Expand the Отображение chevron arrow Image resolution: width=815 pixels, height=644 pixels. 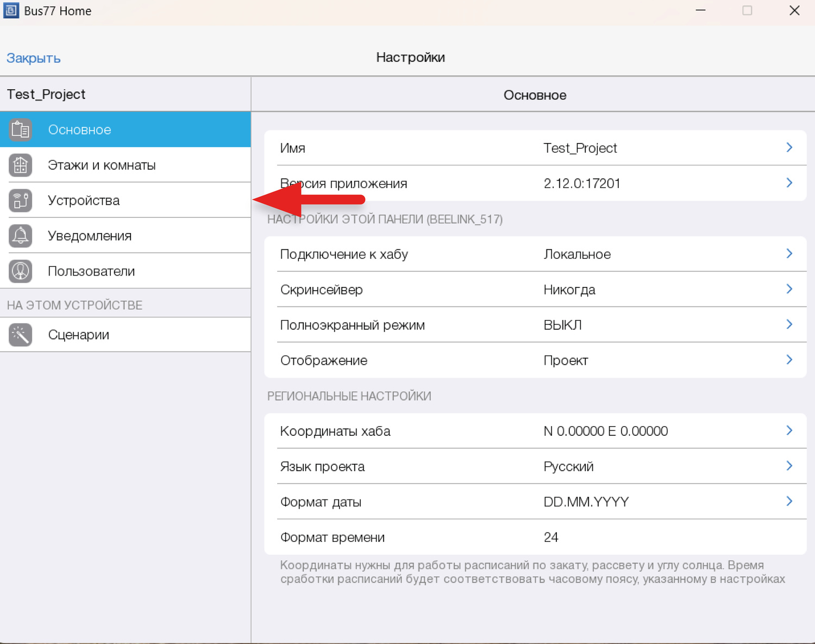pyautogui.click(x=789, y=360)
